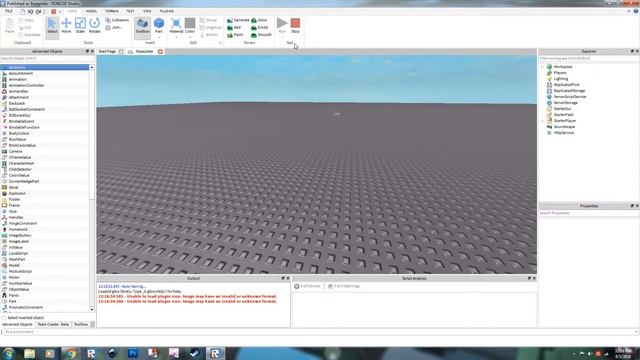Open the Color swatch picker
The height and width of the screenshot is (360, 640).
pyautogui.click(x=190, y=25)
